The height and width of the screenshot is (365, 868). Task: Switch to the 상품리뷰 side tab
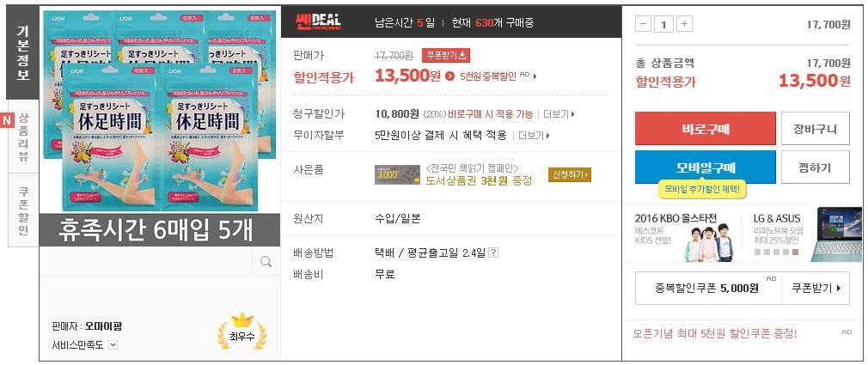(23, 137)
